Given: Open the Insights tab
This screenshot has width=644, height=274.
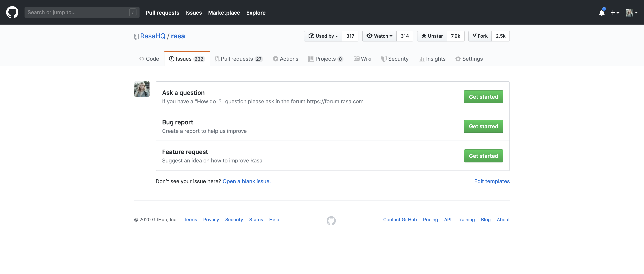Looking at the screenshot, I should (432, 59).
